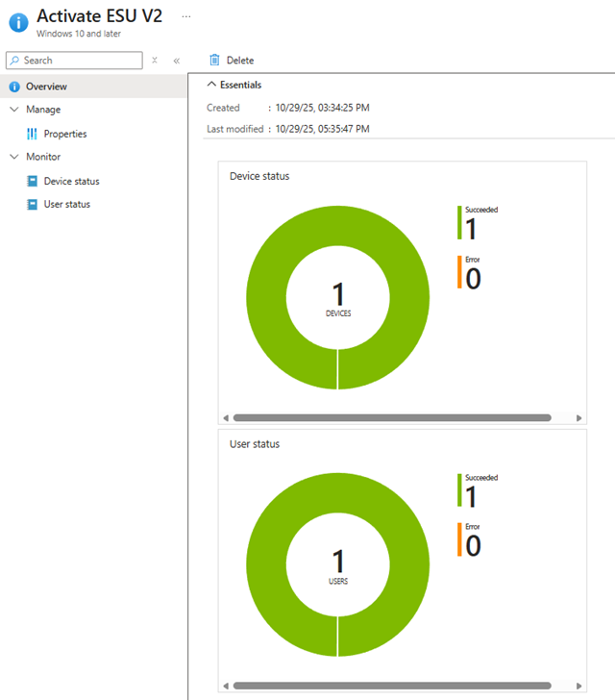
Task: Click orange Error swatch in User status
Action: pos(459,539)
